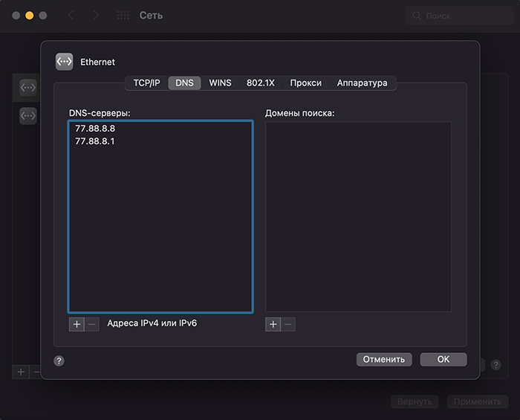
Task: Add a new DNS server with plus
Action: 77,324
